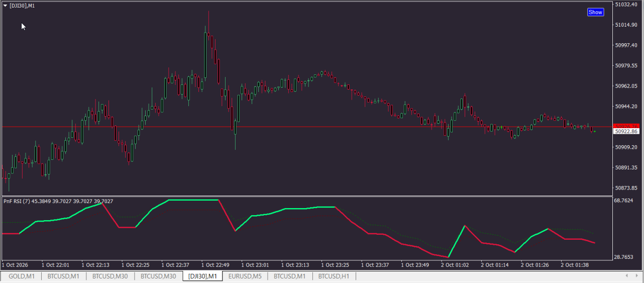
Task: Click the 1 Oct 23:13 time label
Action: (x=296, y=264)
